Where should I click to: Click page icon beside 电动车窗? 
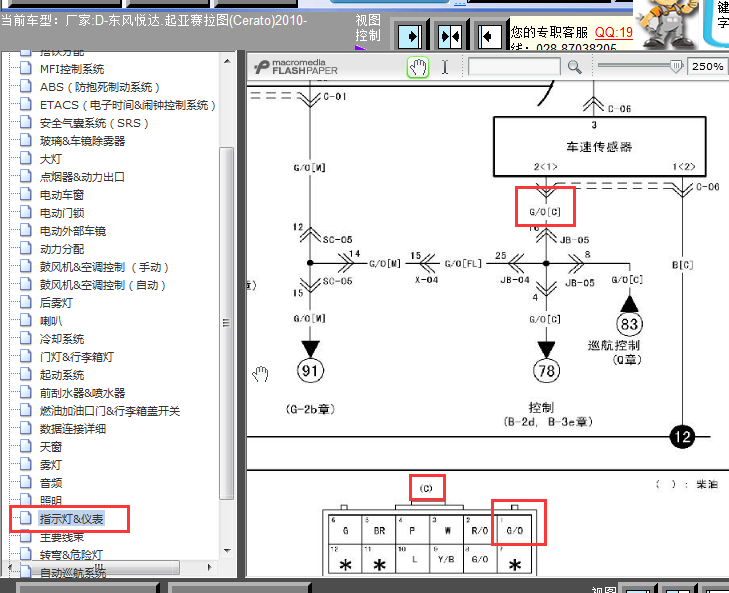click(26, 194)
